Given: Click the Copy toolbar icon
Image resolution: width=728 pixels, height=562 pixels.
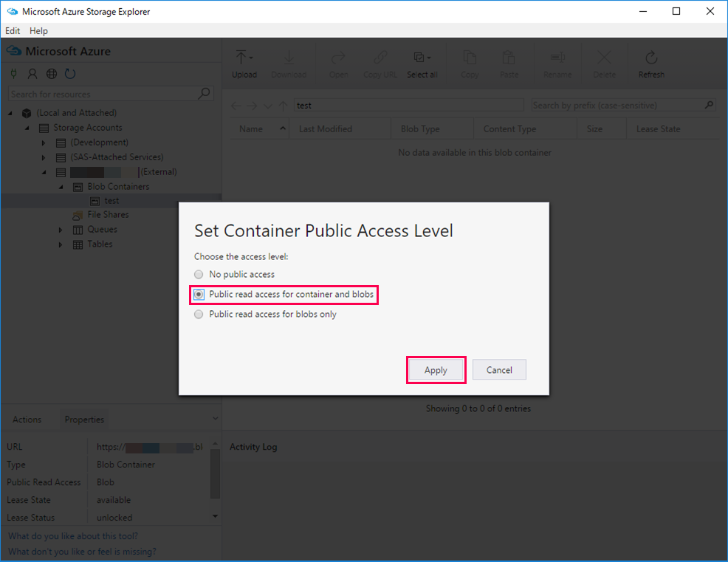Looking at the screenshot, I should pyautogui.click(x=470, y=58).
